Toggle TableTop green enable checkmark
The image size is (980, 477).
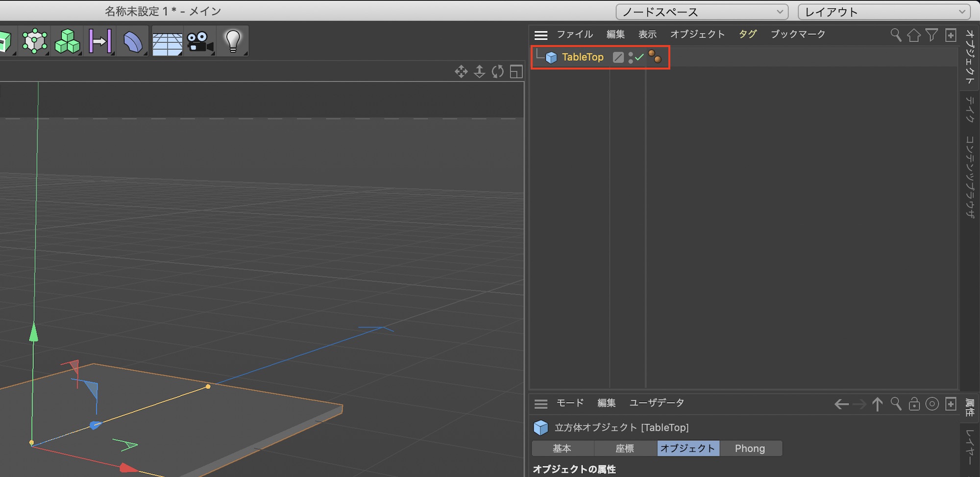point(639,57)
